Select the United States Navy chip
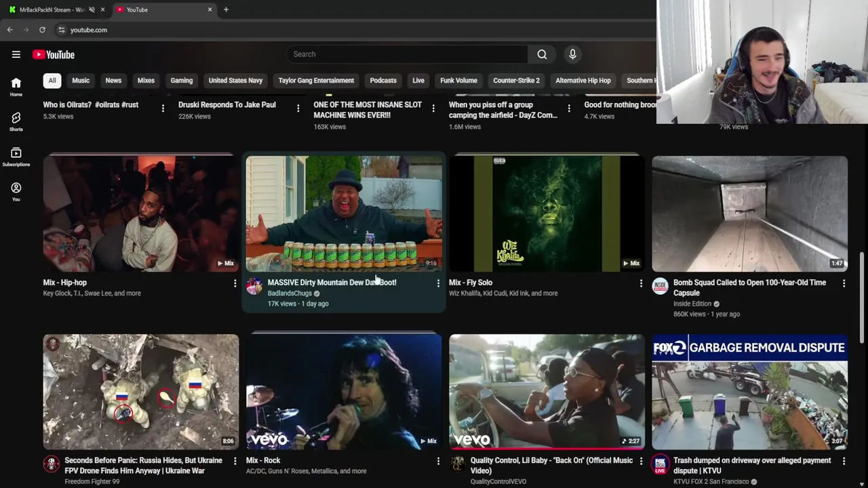 pyautogui.click(x=235, y=81)
